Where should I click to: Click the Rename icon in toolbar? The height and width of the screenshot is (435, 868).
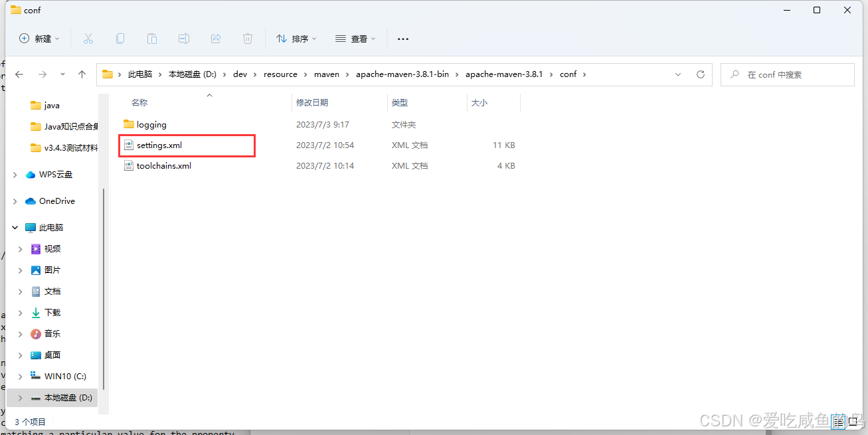184,39
